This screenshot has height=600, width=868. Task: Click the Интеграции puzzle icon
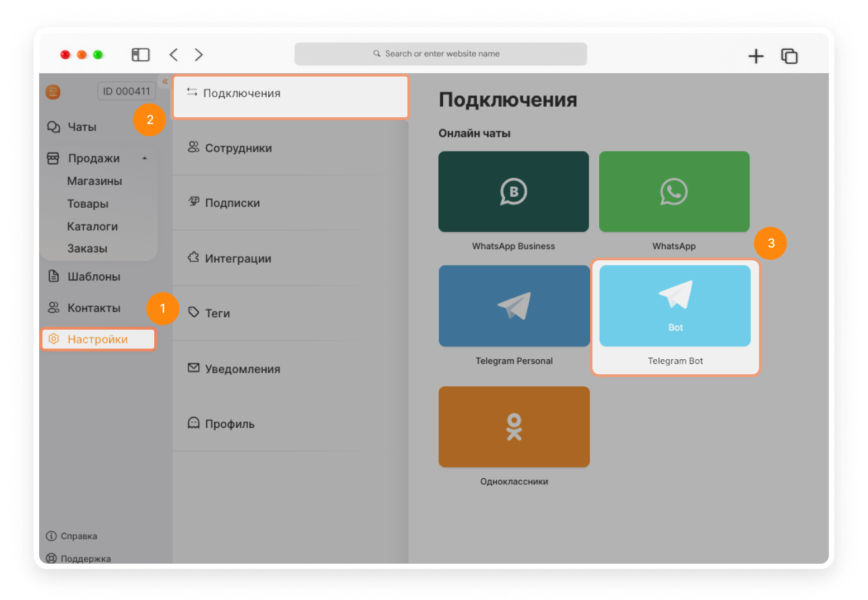coord(193,257)
